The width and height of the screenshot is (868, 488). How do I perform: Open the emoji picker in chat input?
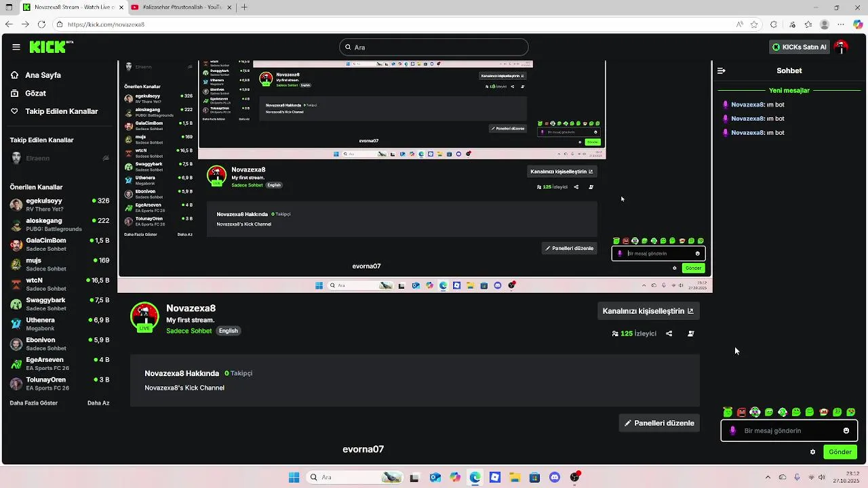point(846,430)
